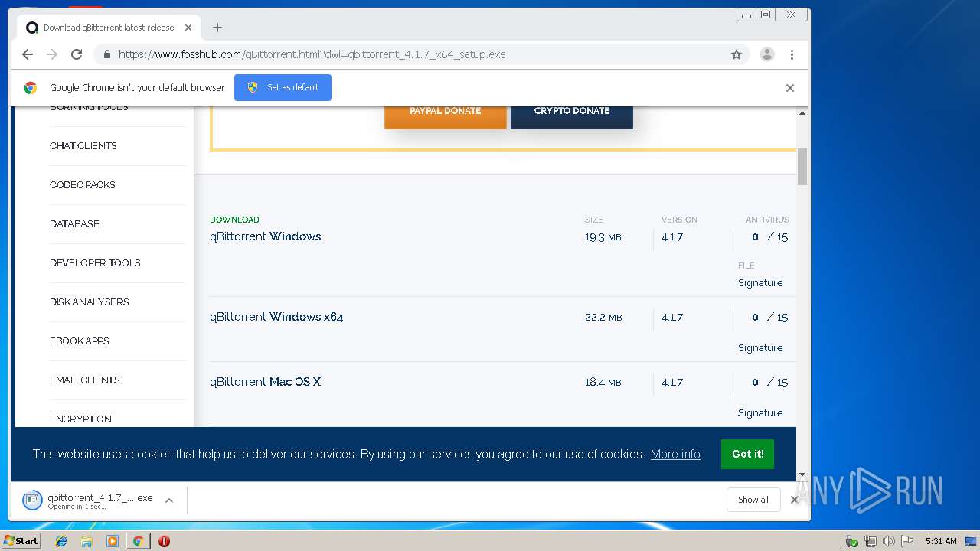980x551 pixels.
Task: Open the Chrome three-dot menu
Action: pos(792,54)
